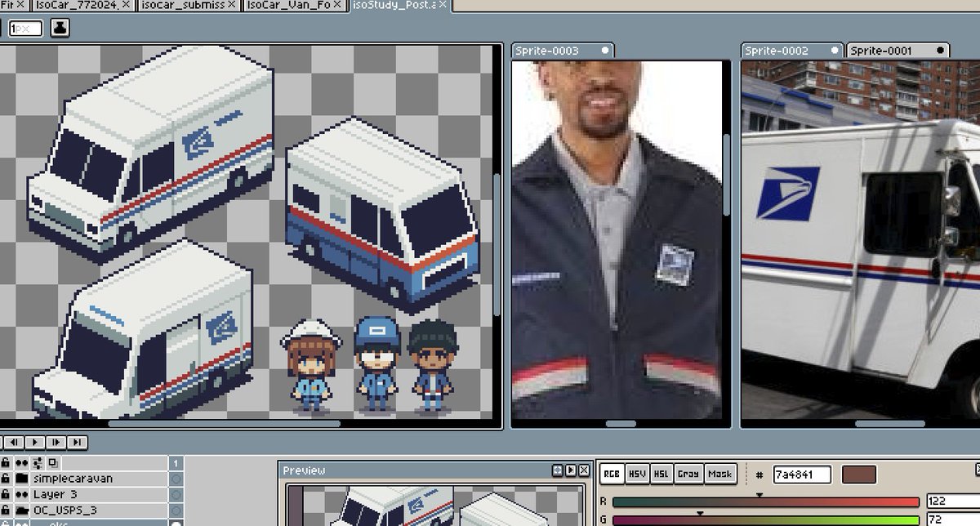Click the horizontal scrollbar in Sprite-0002 view
This screenshot has width=980, height=526.
890,424
